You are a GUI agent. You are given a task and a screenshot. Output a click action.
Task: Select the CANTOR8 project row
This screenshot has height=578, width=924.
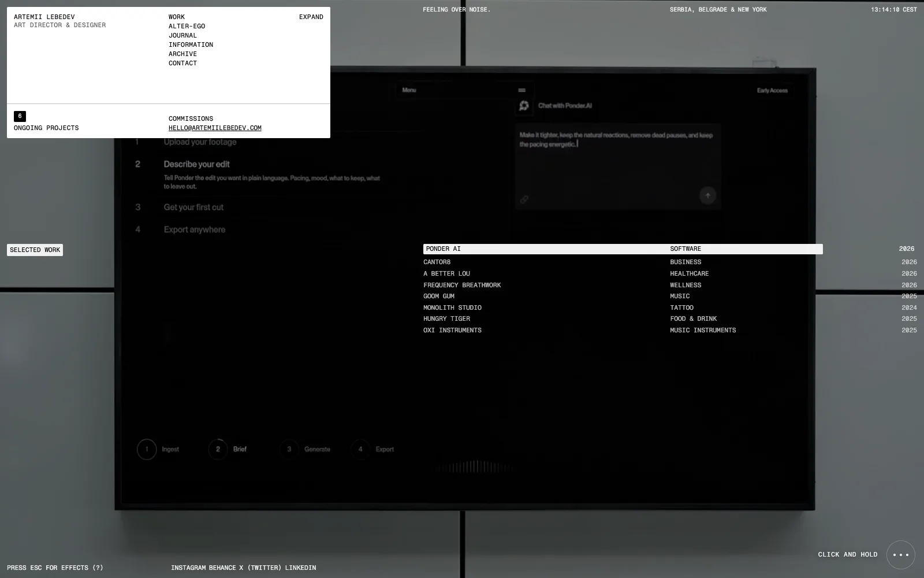[623, 262]
